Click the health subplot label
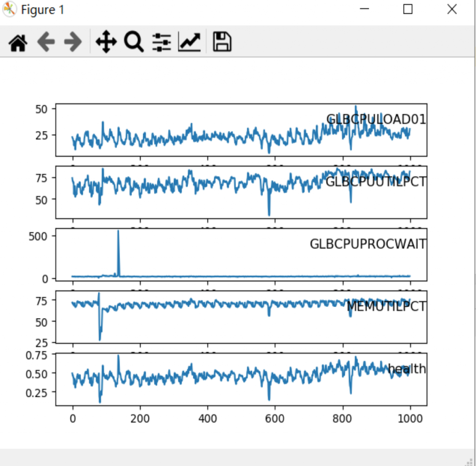 tap(407, 369)
